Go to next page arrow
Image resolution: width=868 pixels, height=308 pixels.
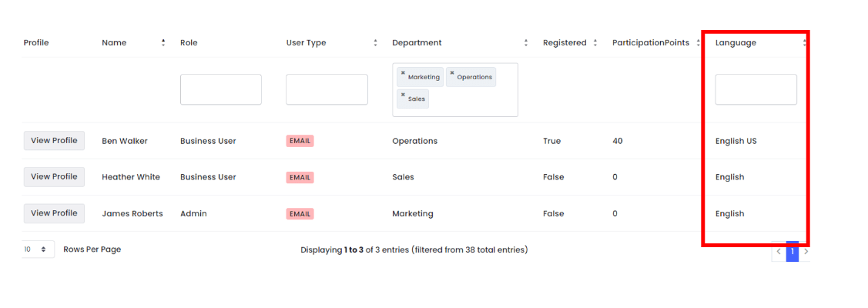(806, 251)
